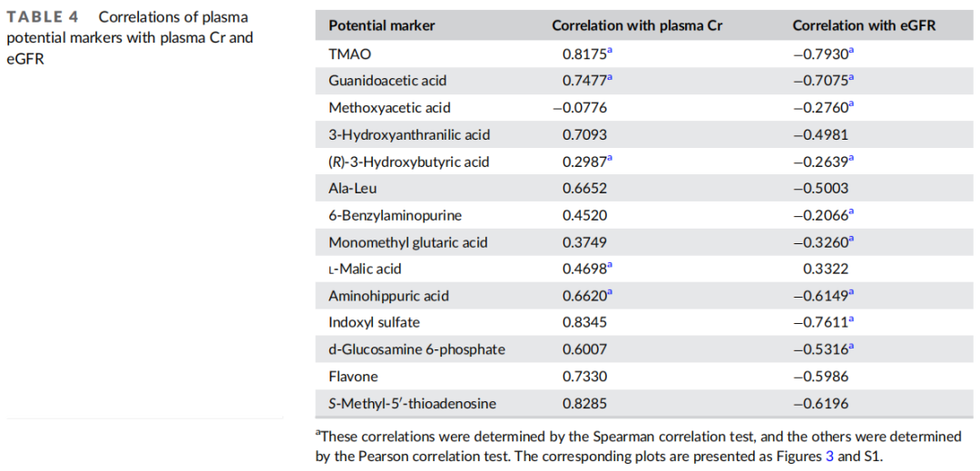Click the Ala-Leu row label
This screenshot has height=471, width=980.
tap(352, 189)
